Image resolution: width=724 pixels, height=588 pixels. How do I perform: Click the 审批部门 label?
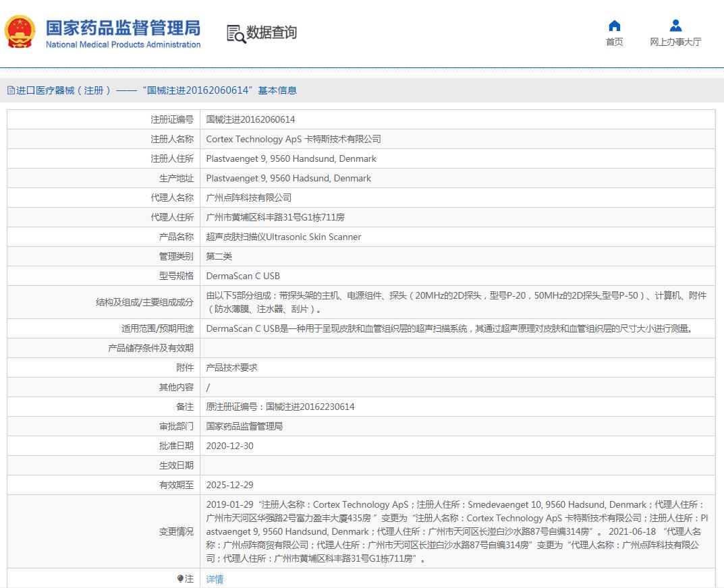(x=176, y=426)
